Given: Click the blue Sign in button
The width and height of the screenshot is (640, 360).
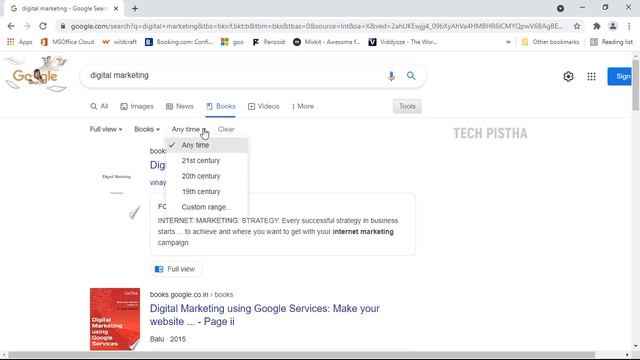Looking at the screenshot, I should point(620,76).
